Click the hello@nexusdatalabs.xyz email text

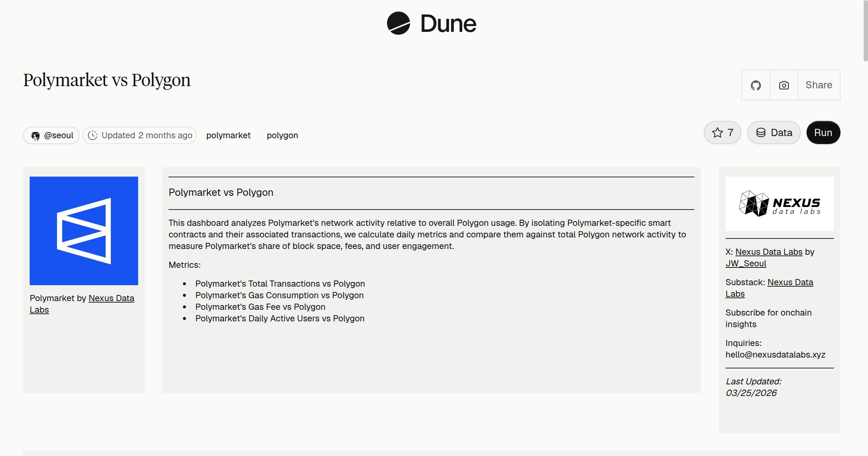(x=775, y=355)
